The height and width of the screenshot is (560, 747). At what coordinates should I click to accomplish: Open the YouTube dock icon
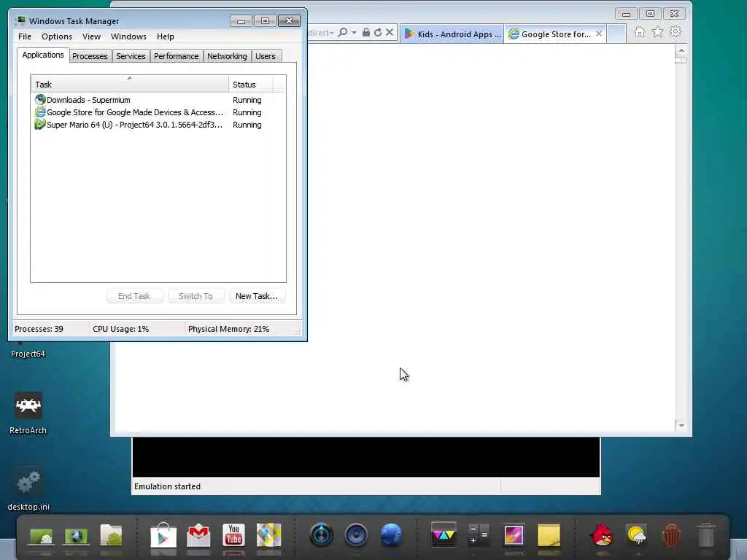tap(233, 535)
